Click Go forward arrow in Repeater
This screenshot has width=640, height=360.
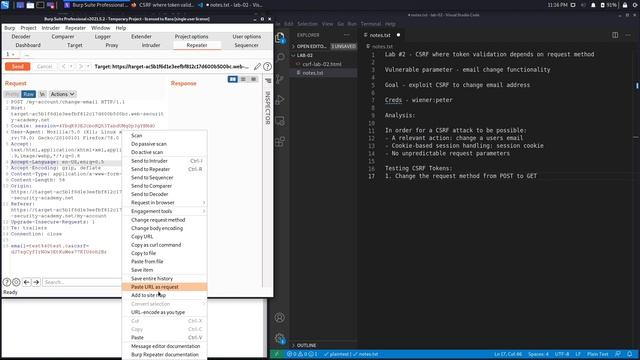click(x=80, y=66)
